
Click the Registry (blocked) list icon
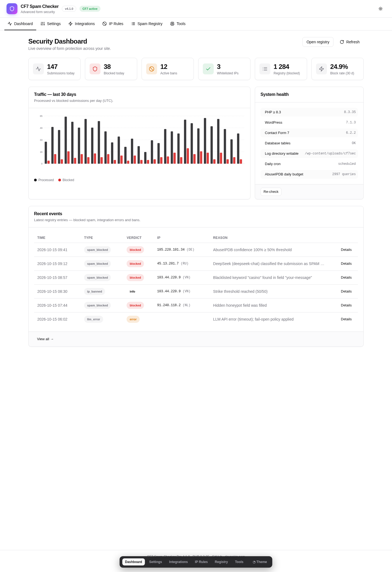(x=265, y=69)
